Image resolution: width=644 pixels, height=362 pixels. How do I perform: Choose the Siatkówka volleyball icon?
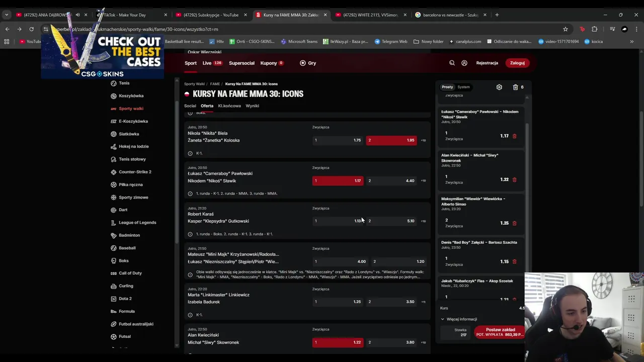click(x=114, y=134)
